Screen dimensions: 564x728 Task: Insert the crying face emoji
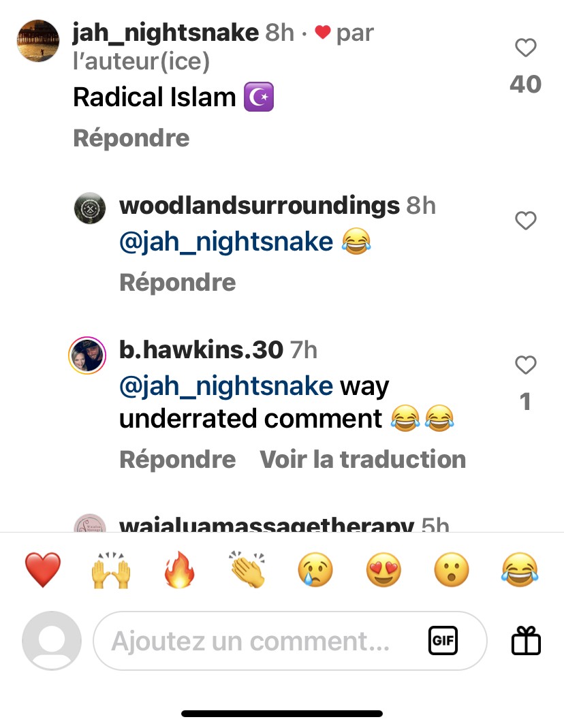point(315,570)
